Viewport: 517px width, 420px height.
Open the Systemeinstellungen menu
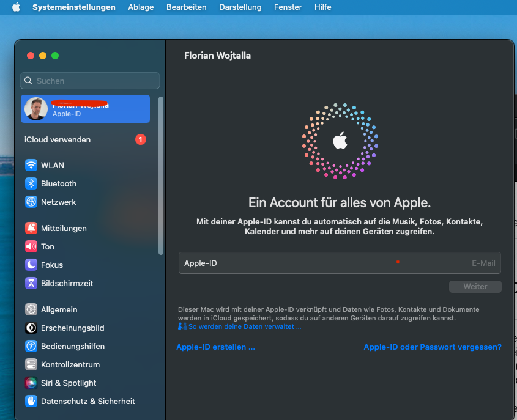[x=74, y=7]
